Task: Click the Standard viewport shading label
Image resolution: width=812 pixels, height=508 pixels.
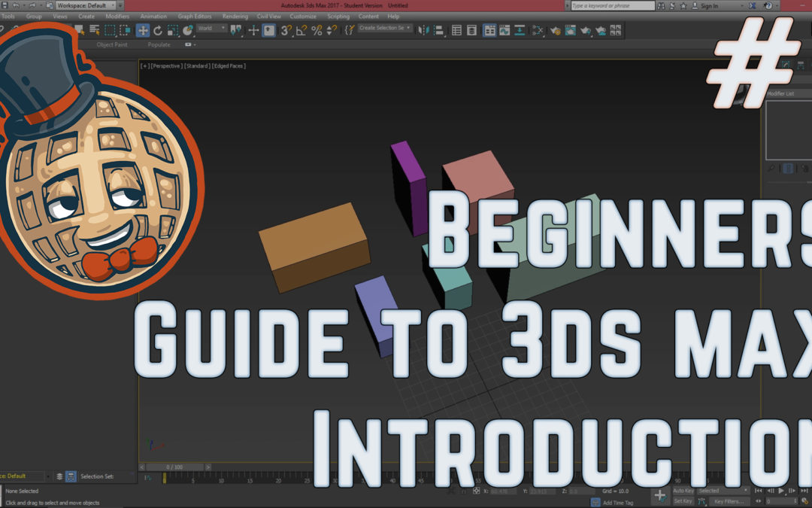Action: 197,65
